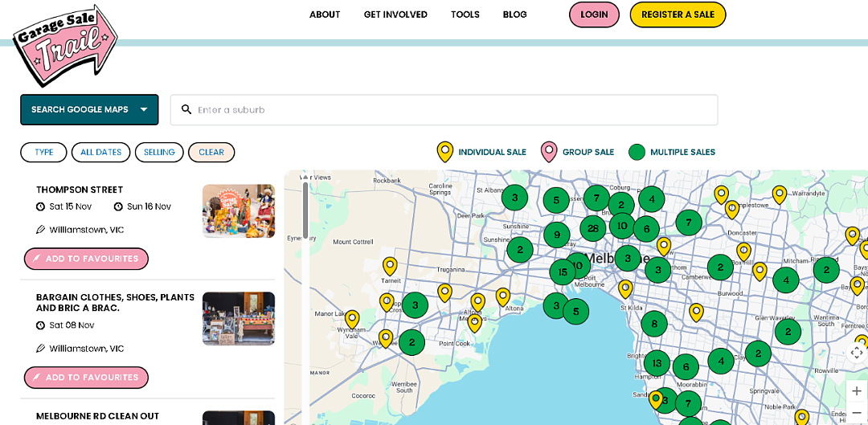Viewport: 868px width, 425px height.
Task: Click the magnifier search icon
Action: (x=186, y=109)
